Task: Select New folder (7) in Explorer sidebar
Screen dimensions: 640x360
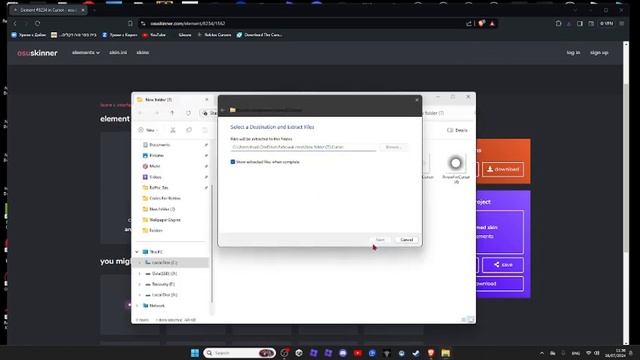Action: [162, 209]
